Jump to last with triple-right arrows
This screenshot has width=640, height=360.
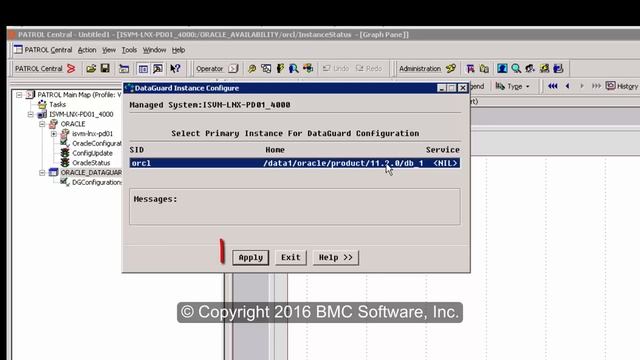point(596,86)
